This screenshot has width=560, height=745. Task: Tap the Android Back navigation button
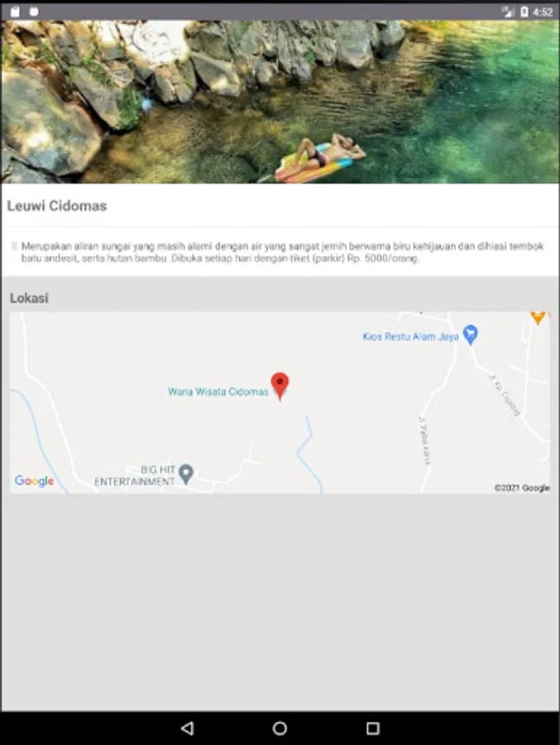point(187,728)
